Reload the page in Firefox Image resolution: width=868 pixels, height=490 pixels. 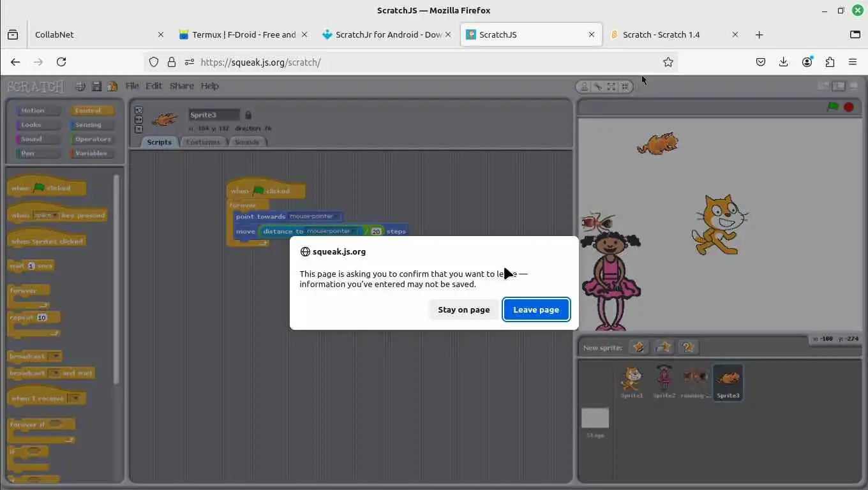coord(61,62)
